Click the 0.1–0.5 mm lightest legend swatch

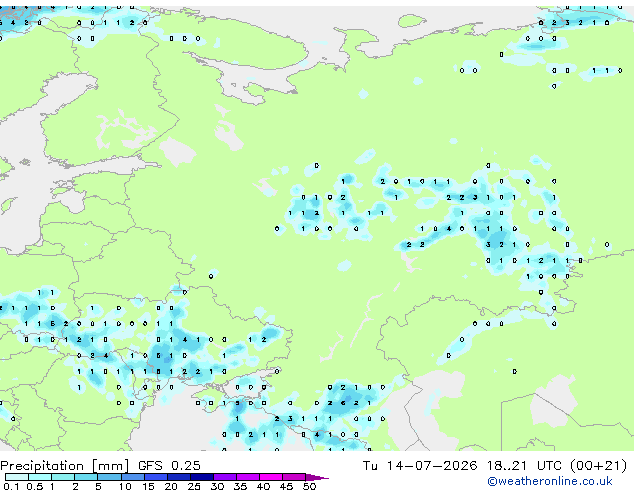tap(17, 477)
